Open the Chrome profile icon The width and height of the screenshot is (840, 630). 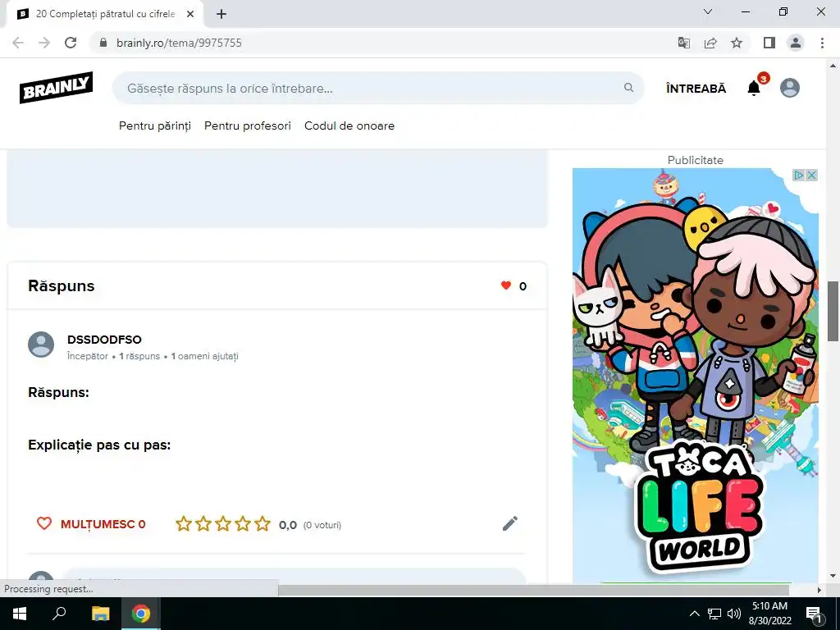tap(796, 43)
